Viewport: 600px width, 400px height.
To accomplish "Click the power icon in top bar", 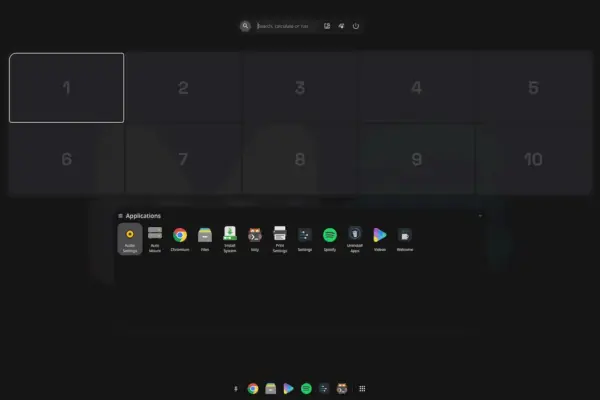I will pos(356,26).
